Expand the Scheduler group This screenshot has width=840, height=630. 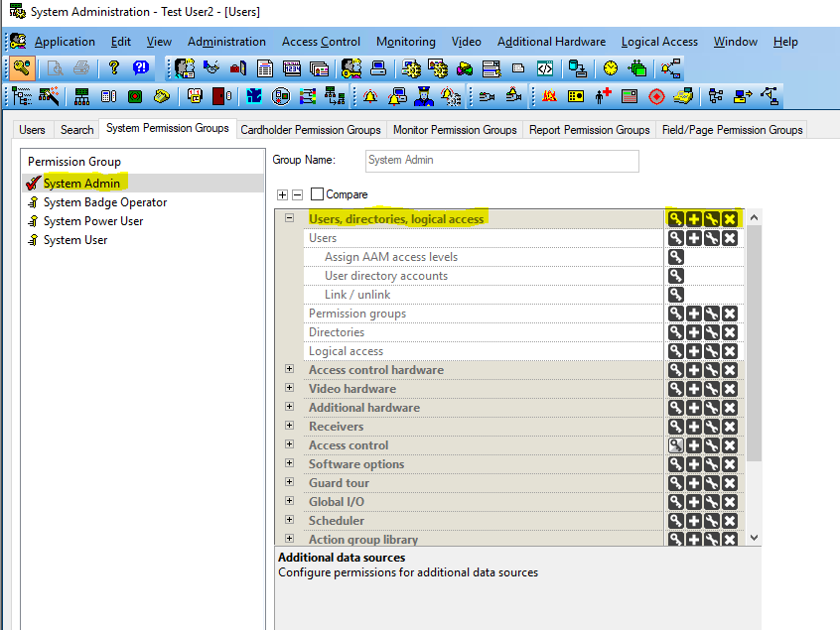(x=289, y=520)
